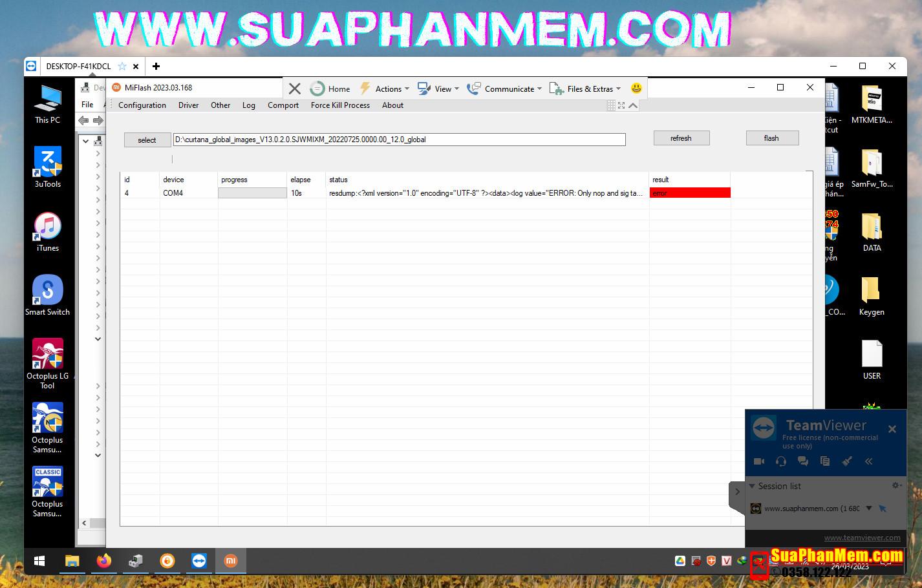The width and height of the screenshot is (922, 588).
Task: Click the firmware path input field
Action: tap(399, 140)
